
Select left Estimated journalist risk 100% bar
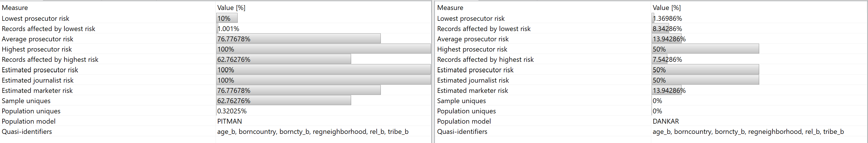(323, 80)
